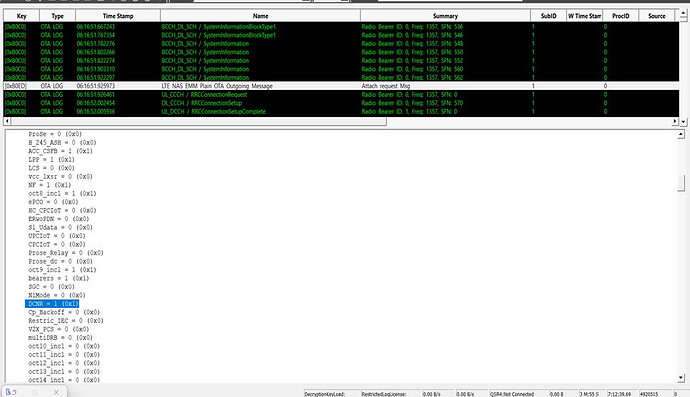Click the right arrow of the log list horizontal scrollbar
Screen dimensions: 690x397
675,121
